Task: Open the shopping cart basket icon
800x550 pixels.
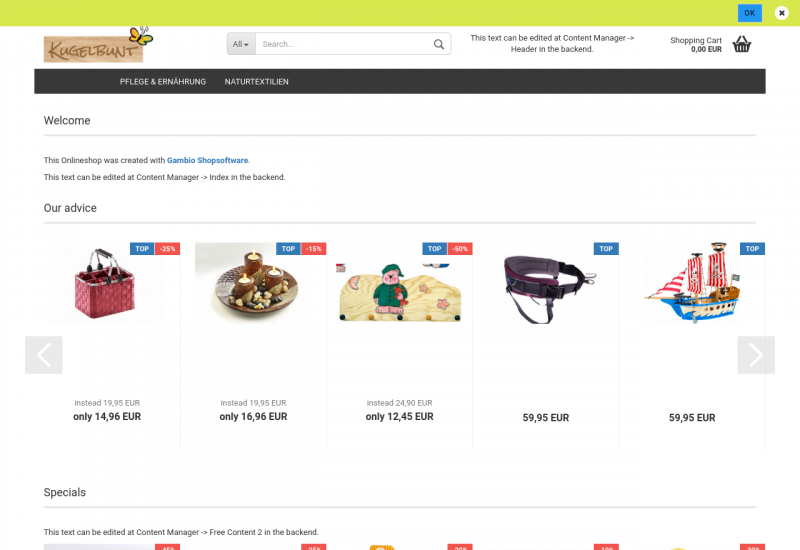Action: (x=742, y=44)
